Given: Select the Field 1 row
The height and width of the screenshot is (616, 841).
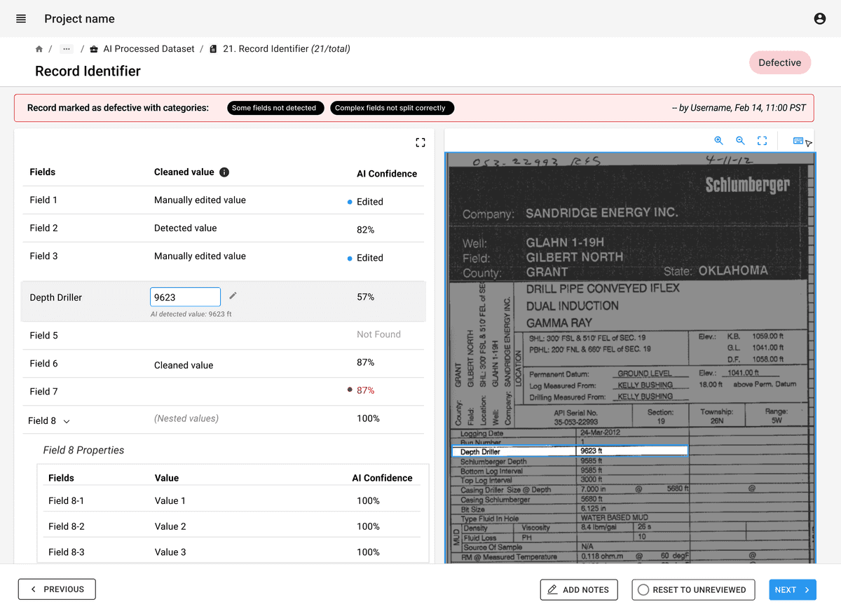Looking at the screenshot, I should (223, 200).
